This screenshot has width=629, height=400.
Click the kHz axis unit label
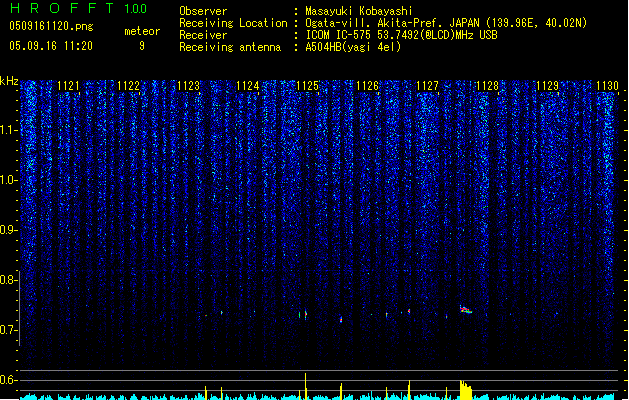pos(9,81)
